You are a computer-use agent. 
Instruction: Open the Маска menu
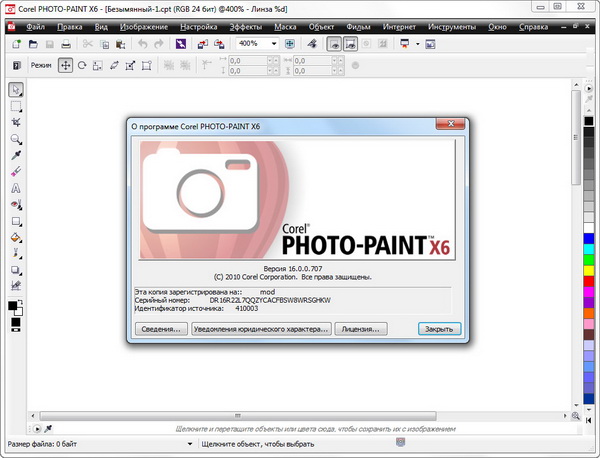[x=284, y=28]
